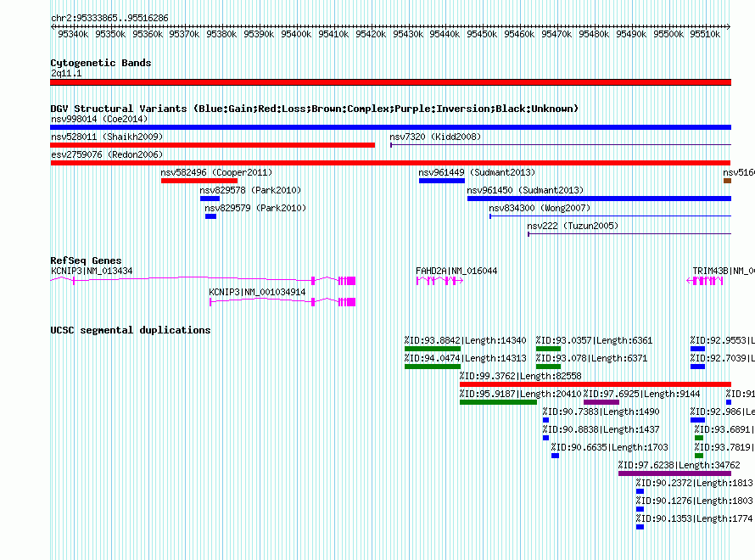Click the 95340k ruler tick label
This screenshot has height=560, width=755.
click(x=73, y=34)
